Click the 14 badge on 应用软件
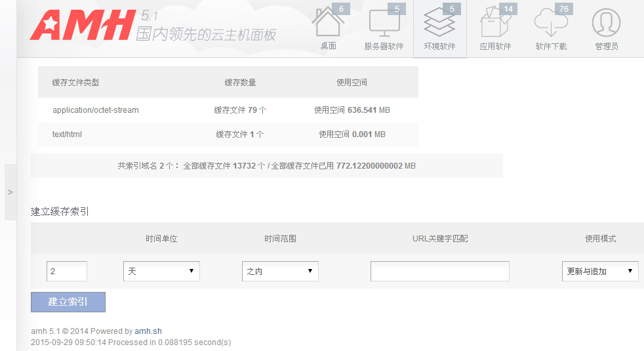 508,9
